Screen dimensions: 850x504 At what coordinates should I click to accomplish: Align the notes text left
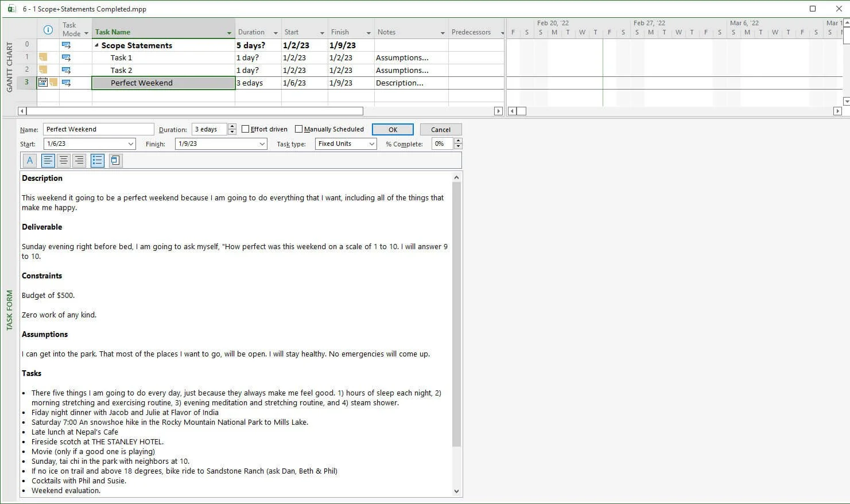[48, 160]
